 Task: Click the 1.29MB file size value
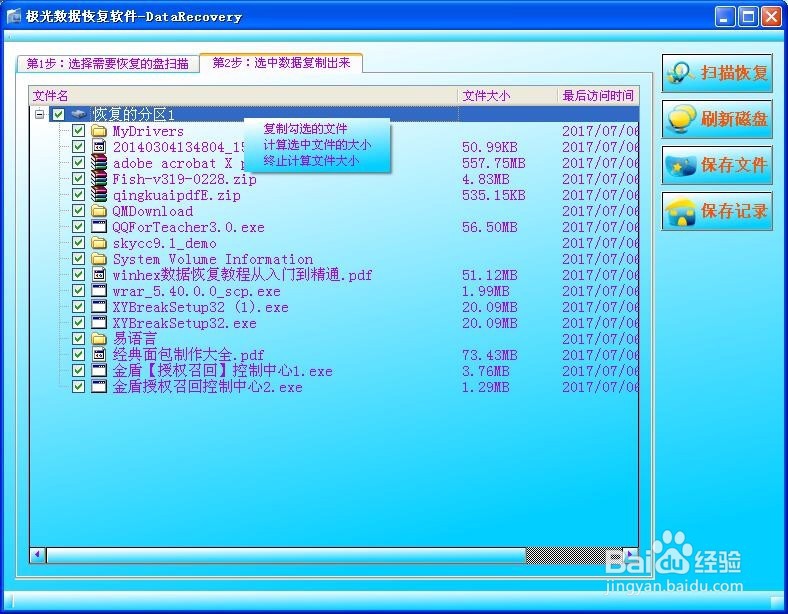tap(485, 387)
